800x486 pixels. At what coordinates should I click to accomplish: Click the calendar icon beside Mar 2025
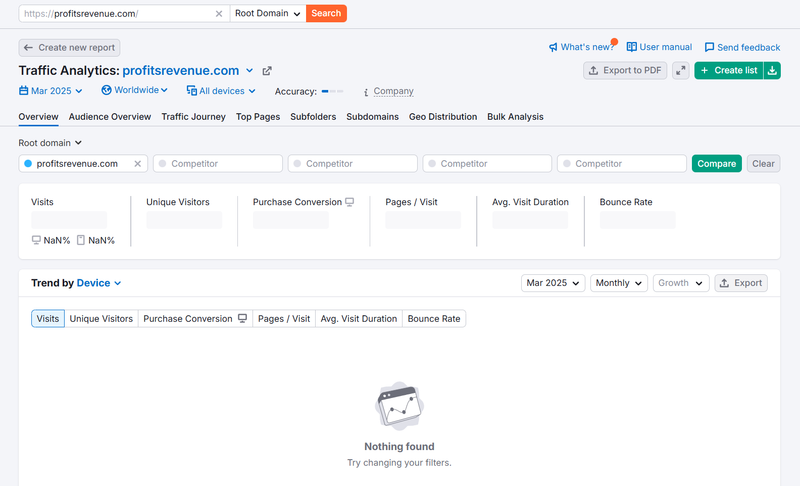click(x=23, y=91)
